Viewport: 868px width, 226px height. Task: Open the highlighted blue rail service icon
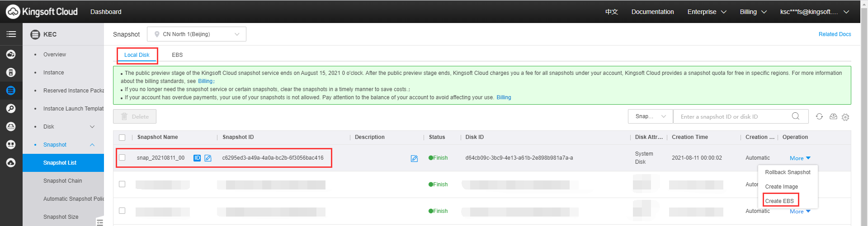coord(11,91)
